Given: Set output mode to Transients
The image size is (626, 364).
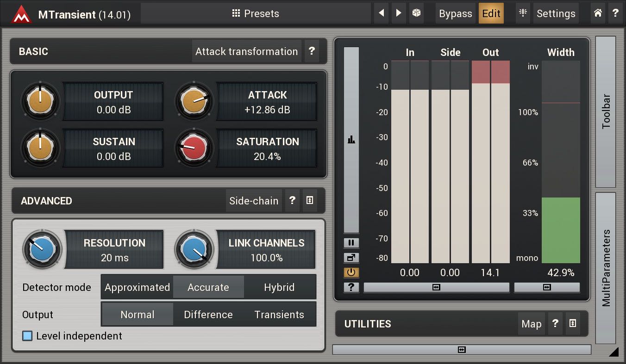Looking at the screenshot, I should click(279, 315).
